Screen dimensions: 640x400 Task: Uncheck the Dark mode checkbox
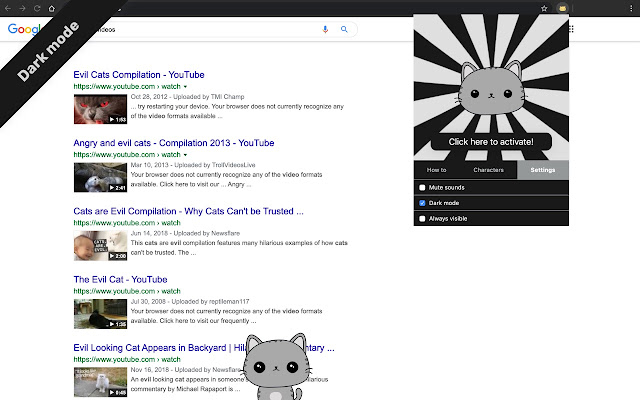(x=422, y=202)
